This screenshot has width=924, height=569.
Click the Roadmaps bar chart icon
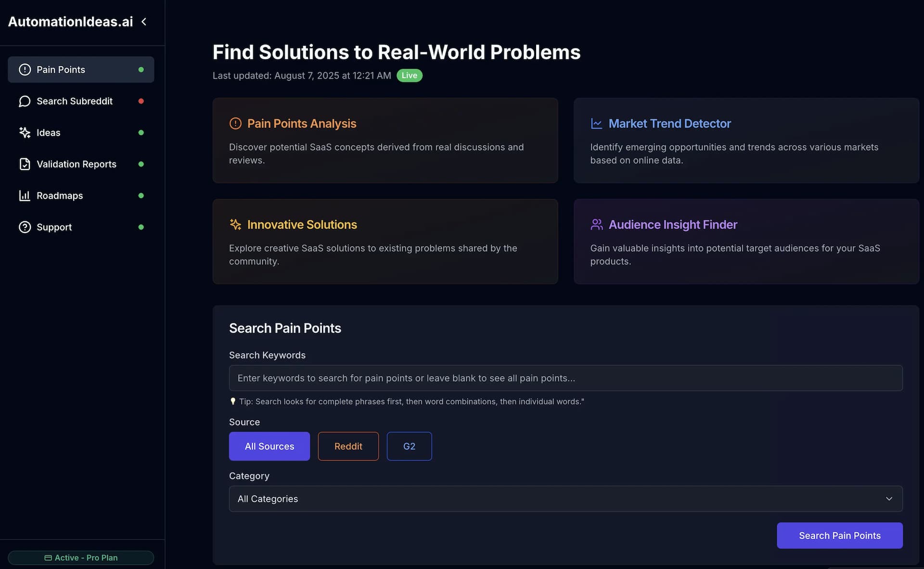click(25, 195)
